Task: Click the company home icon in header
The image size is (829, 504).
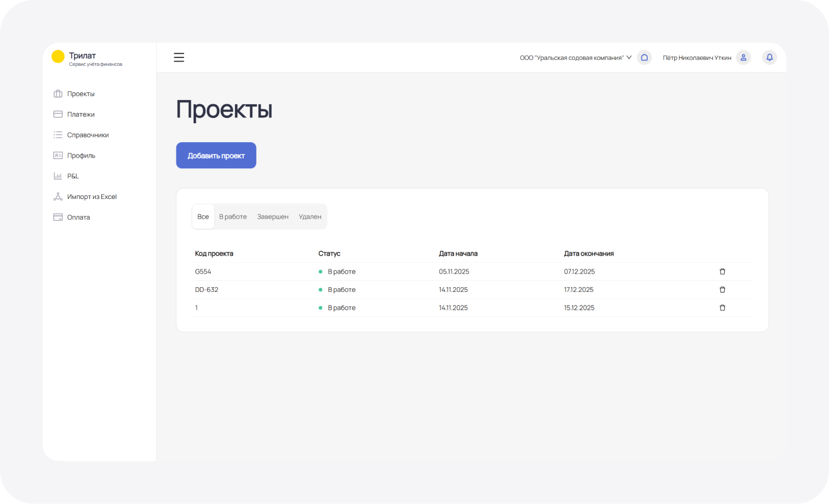Action: click(644, 57)
